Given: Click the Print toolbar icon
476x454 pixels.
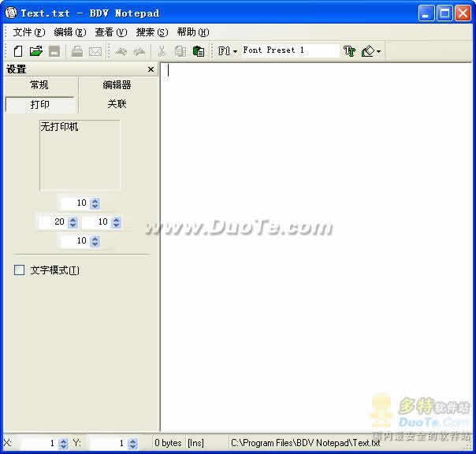Looking at the screenshot, I should coord(76,51).
